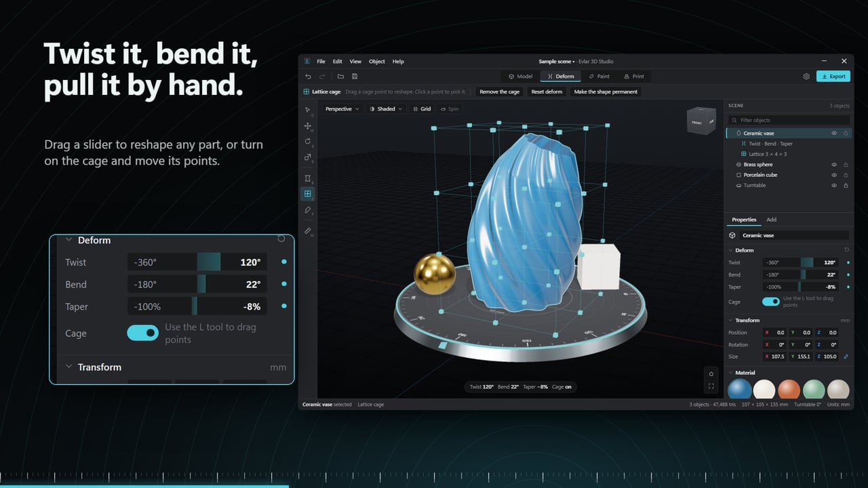Open the Perspective view dropdown
Image resolution: width=868 pixels, height=488 pixels.
[x=342, y=109]
